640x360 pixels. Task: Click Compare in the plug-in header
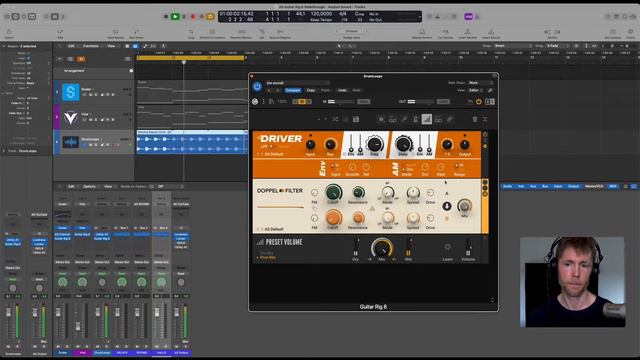click(x=293, y=90)
